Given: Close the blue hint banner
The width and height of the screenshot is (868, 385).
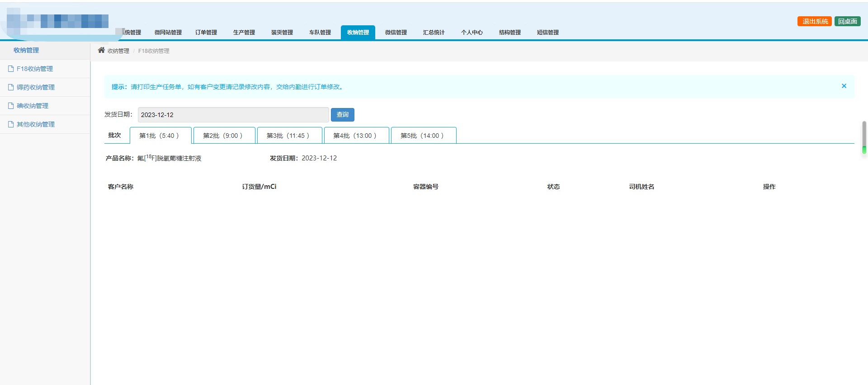Looking at the screenshot, I should point(844,86).
